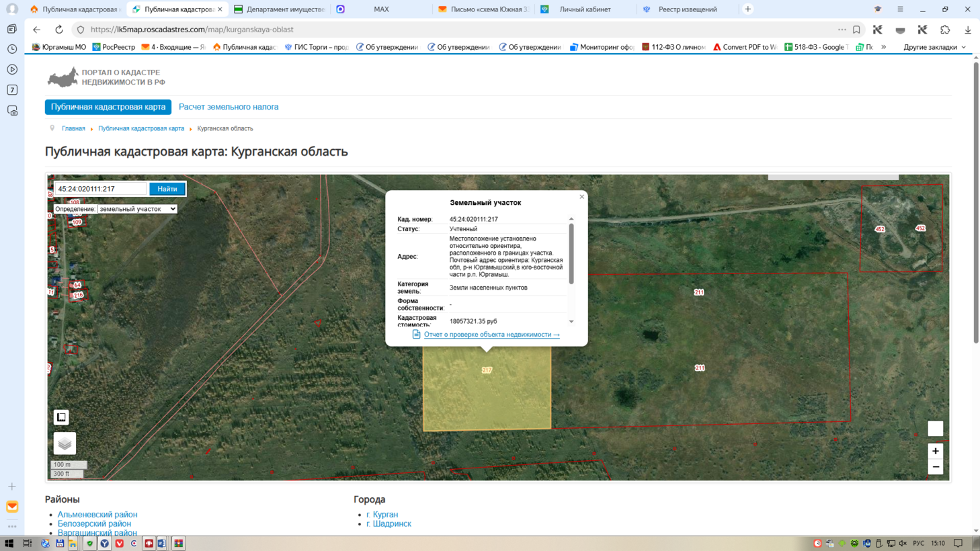
Task: Expand Другие закладки bookmarks folder
Action: [934, 47]
